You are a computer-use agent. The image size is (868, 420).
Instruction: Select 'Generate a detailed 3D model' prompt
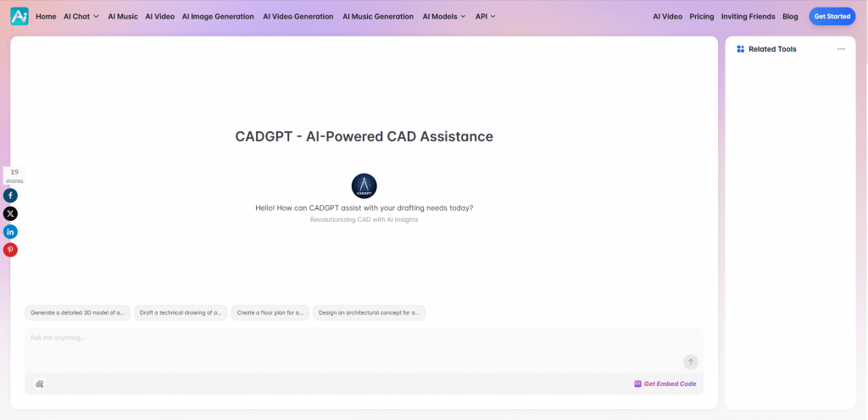77,312
